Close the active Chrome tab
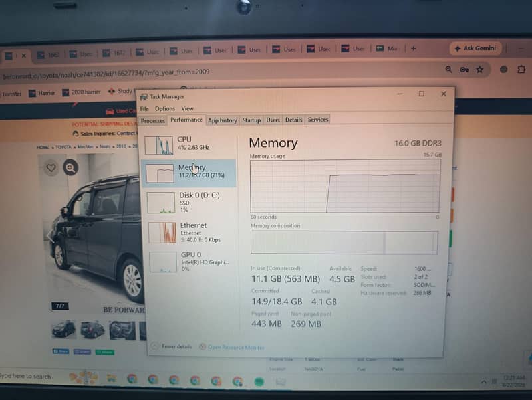The width and height of the screenshot is (532, 400). [24, 56]
